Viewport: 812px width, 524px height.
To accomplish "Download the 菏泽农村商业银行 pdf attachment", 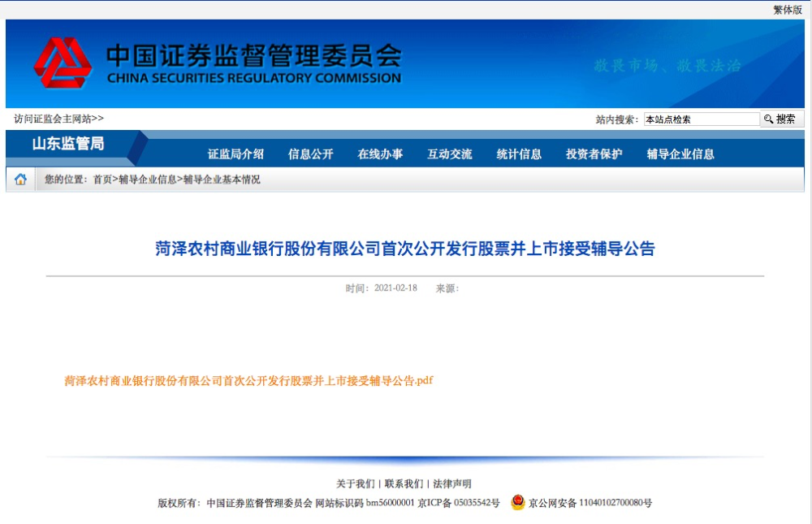I will tap(248, 381).
